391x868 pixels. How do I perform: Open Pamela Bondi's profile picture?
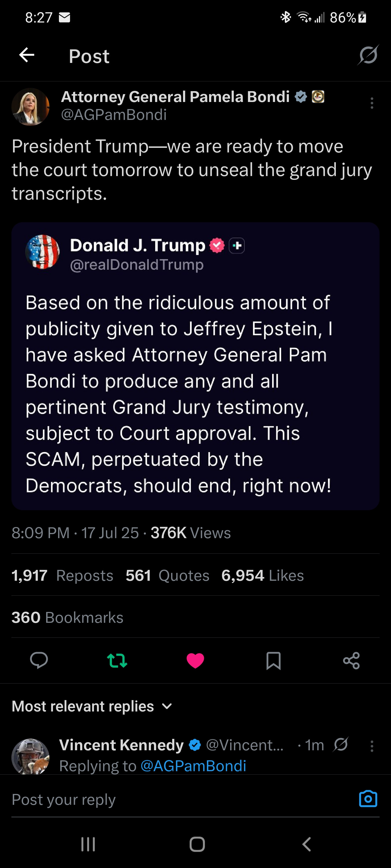[30, 107]
